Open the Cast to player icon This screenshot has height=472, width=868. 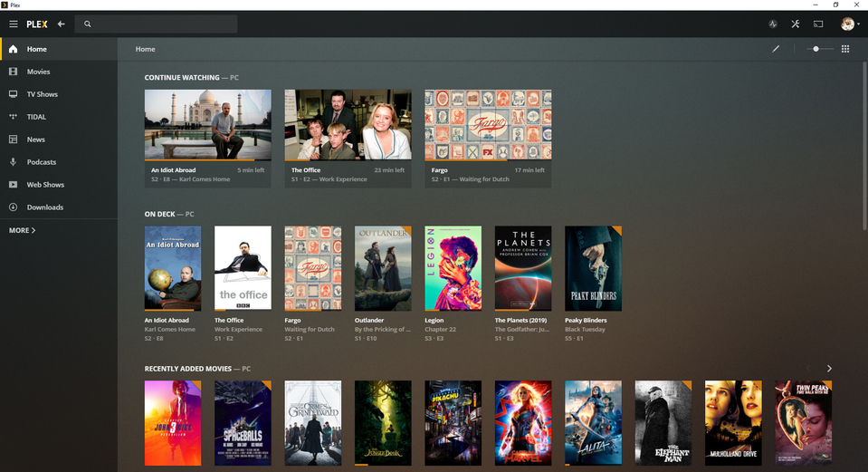pos(818,24)
